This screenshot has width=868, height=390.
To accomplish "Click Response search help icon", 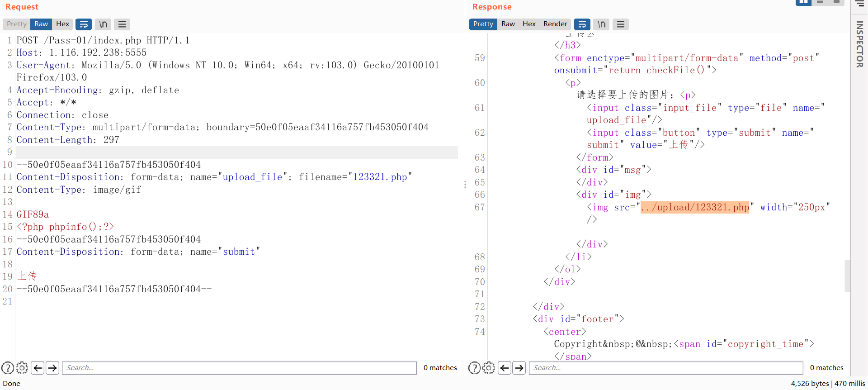I will [474, 368].
